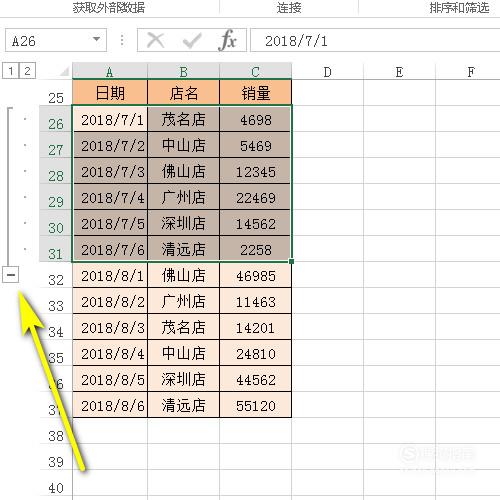This screenshot has height=500, width=500.
Task: Click sales value 12345
Action: coord(255,171)
